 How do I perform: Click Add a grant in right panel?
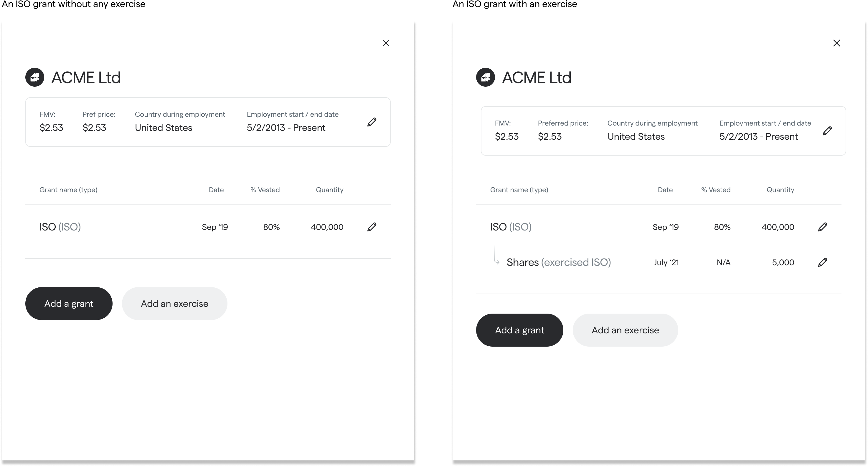[x=519, y=330]
